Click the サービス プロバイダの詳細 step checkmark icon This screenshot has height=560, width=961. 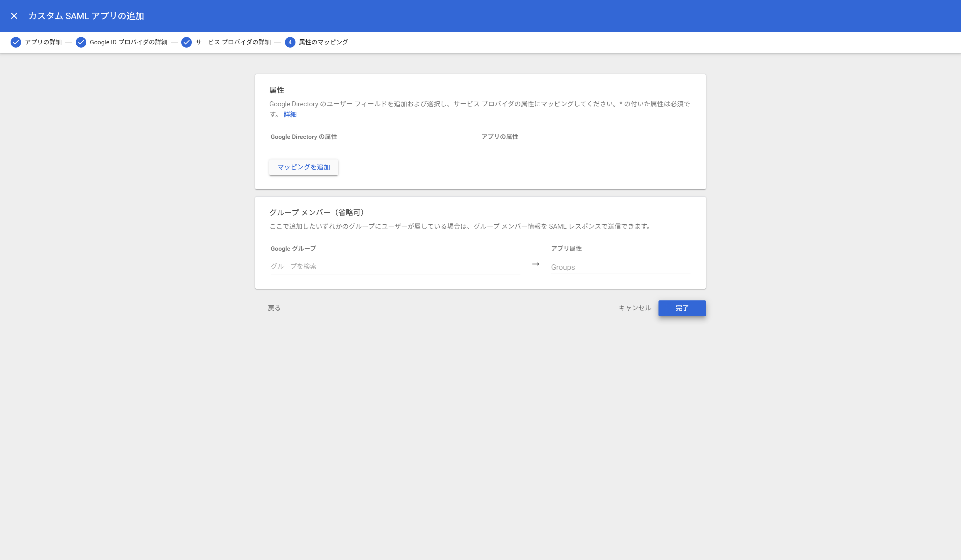(187, 42)
